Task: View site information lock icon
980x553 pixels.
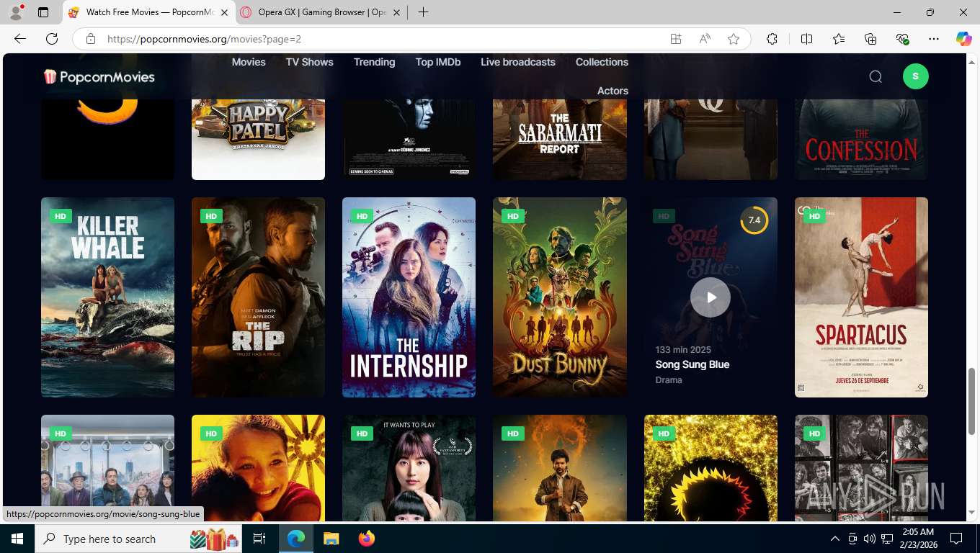Action: click(90, 39)
